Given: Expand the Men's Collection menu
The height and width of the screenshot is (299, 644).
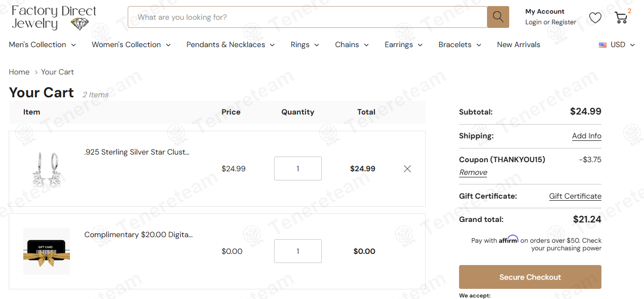Looking at the screenshot, I should (x=43, y=45).
